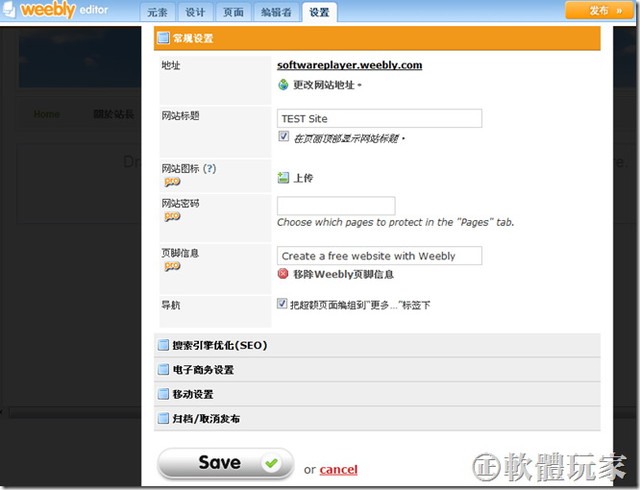Expand the 电子商务设置 section
This screenshot has height=490, width=640.
tap(377, 370)
